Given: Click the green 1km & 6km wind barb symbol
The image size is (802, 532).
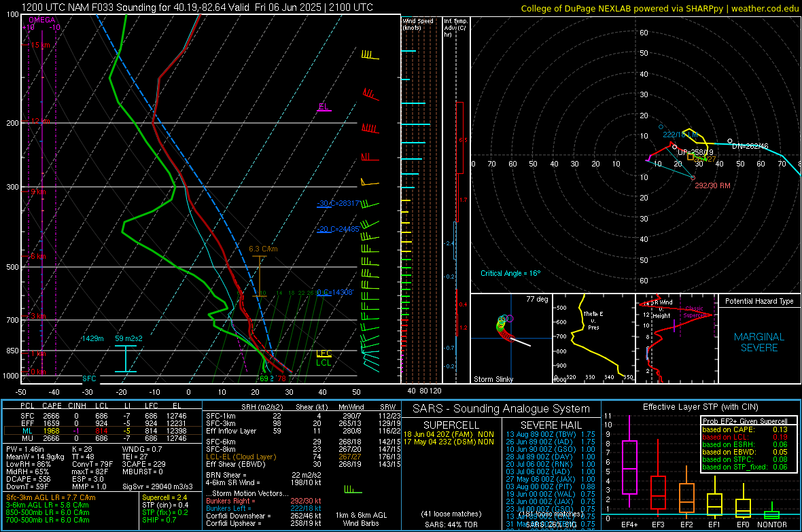Looking at the screenshot, I should (353, 490).
